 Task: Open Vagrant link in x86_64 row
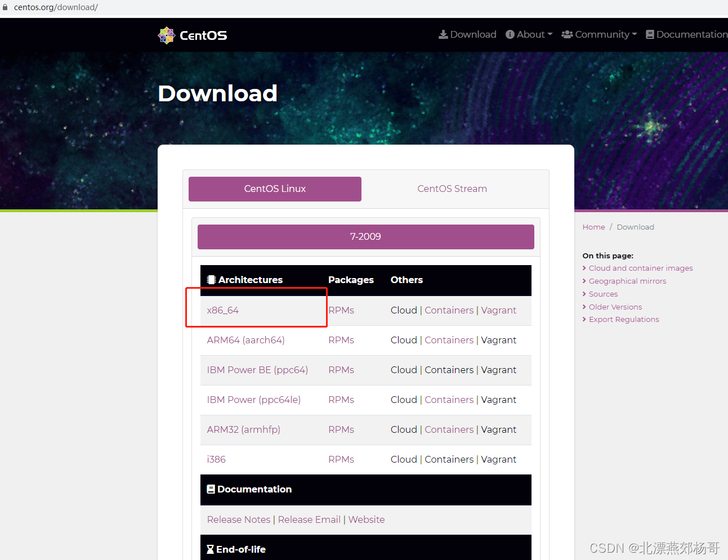pyautogui.click(x=499, y=310)
